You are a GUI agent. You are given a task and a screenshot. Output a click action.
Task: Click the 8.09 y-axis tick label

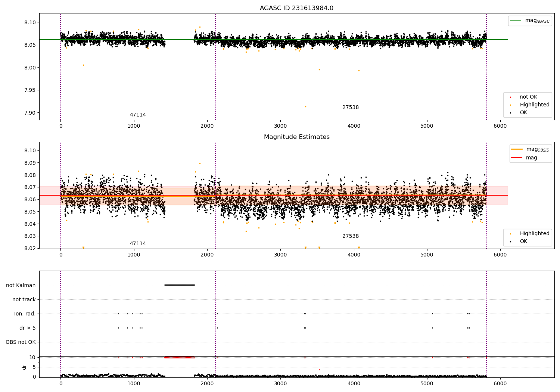(30, 163)
